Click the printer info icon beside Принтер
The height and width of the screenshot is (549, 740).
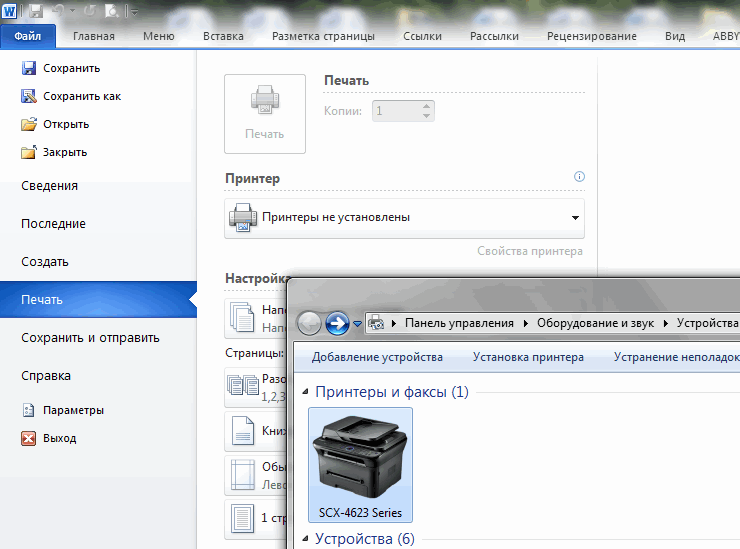tap(579, 177)
